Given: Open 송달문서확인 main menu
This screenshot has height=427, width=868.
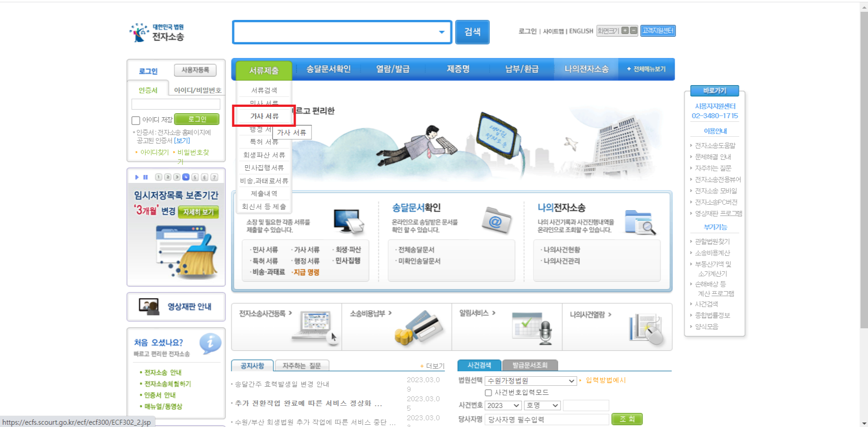Looking at the screenshot, I should point(329,69).
